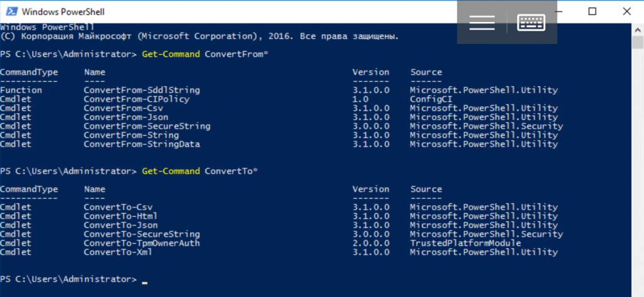Image resolution: width=644 pixels, height=297 pixels.
Task: Click the ConvertFrom-StringData entry
Action: coord(142,144)
